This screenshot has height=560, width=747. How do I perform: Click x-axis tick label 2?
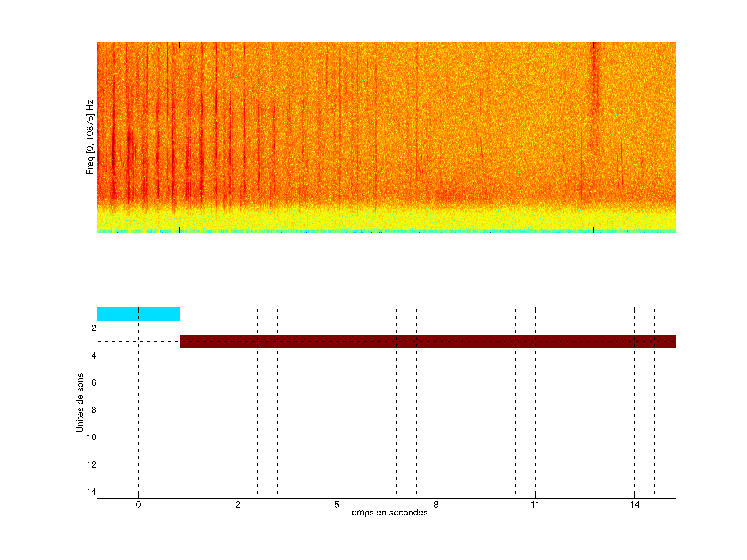pos(237,505)
